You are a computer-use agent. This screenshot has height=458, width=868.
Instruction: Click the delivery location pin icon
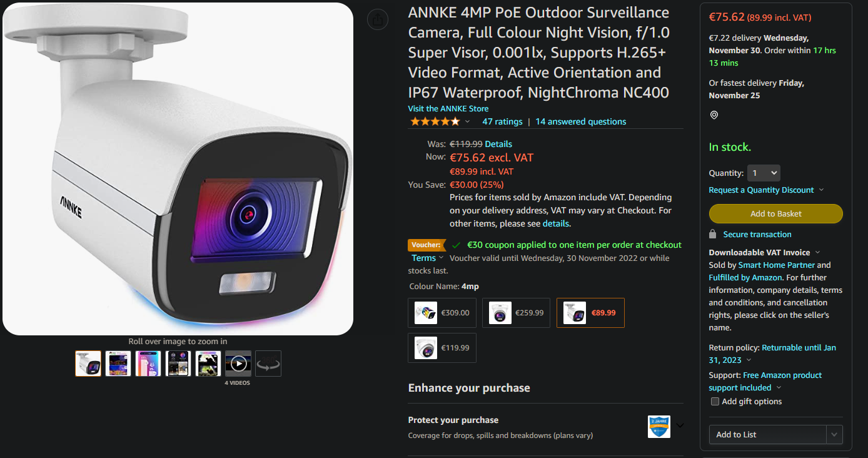click(714, 115)
